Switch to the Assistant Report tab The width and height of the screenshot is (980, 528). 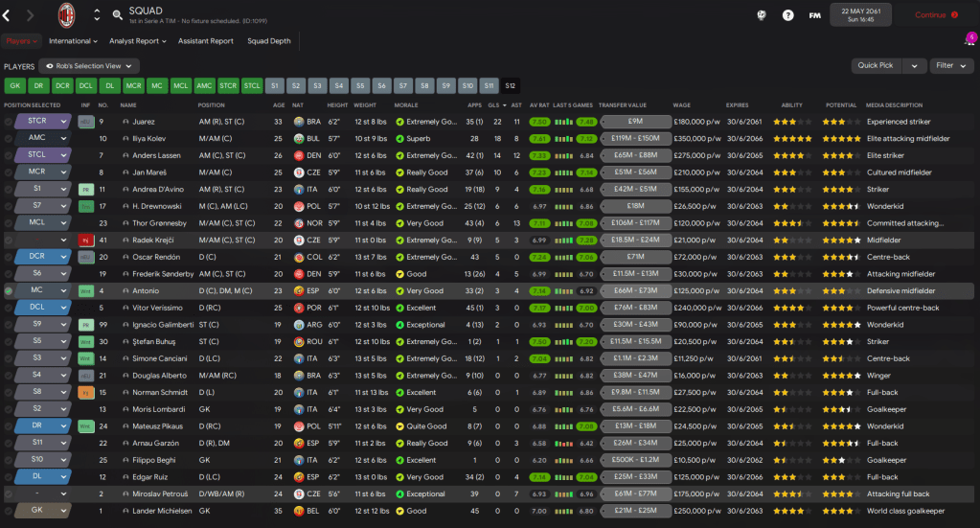205,41
